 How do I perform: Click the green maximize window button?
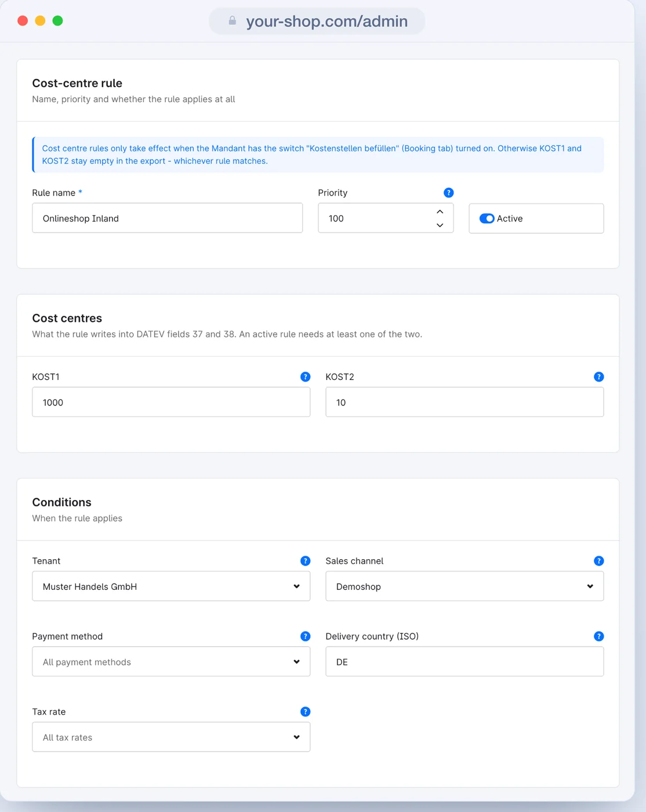coord(57,21)
